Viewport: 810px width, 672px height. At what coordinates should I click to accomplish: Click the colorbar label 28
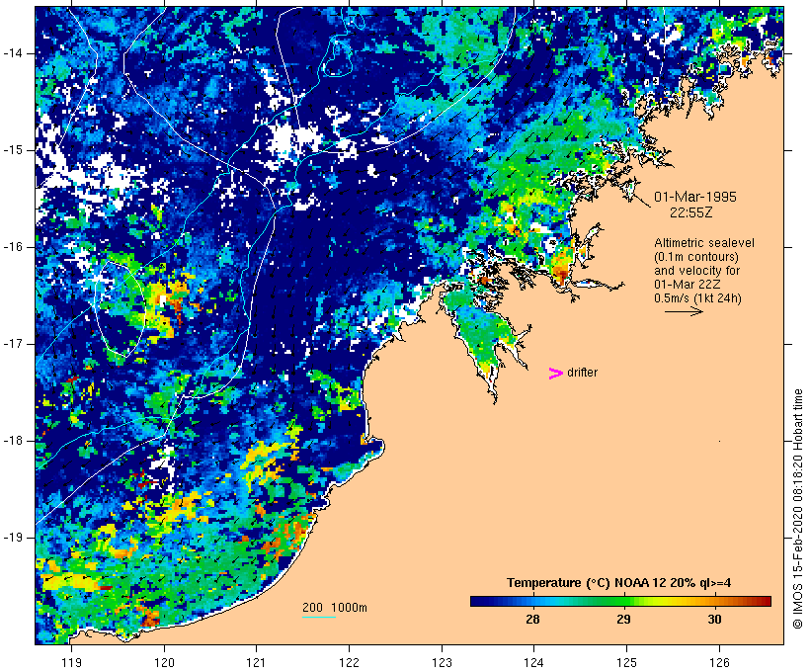tap(532, 620)
